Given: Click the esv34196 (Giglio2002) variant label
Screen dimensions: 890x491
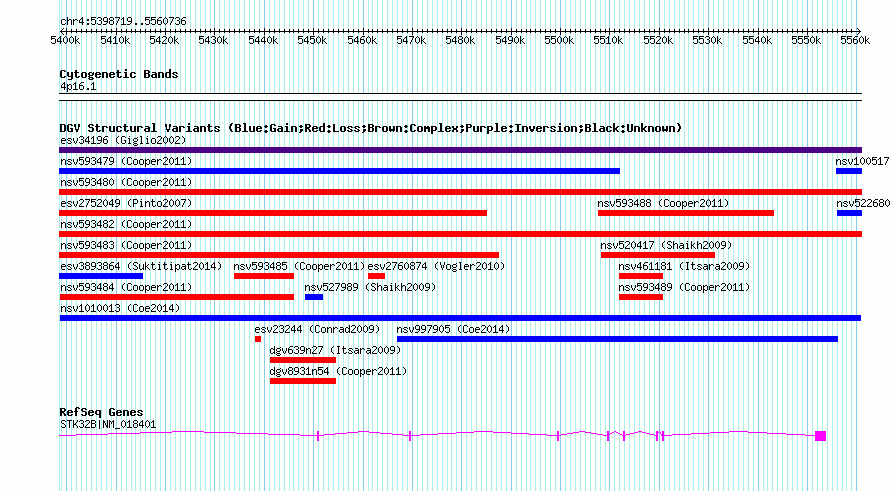Looking at the screenshot, I should pyautogui.click(x=123, y=140).
